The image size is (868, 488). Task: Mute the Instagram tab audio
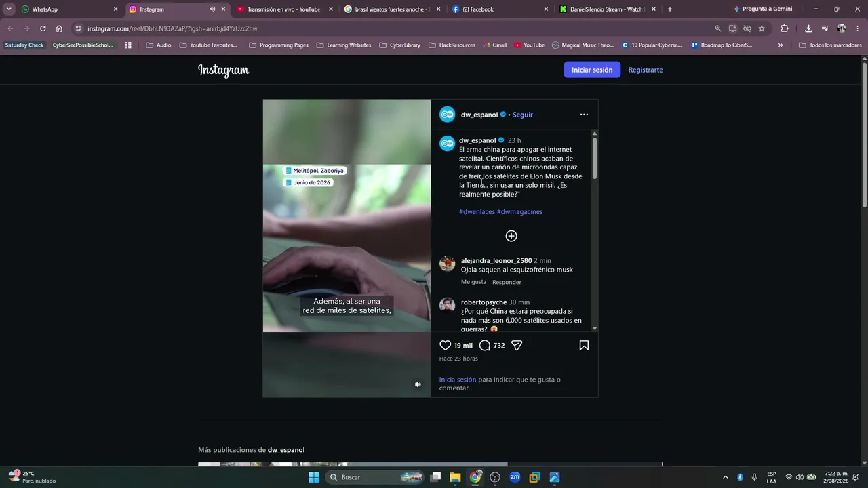tap(212, 9)
